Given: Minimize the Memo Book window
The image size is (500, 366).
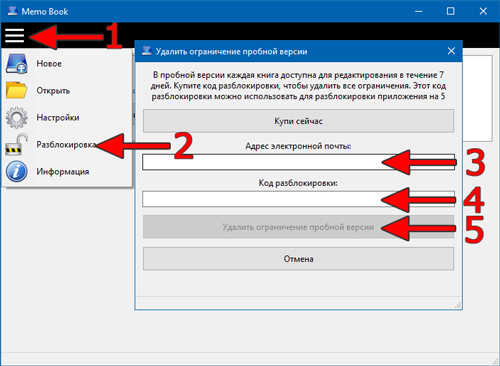Looking at the screenshot, I should (419, 11).
